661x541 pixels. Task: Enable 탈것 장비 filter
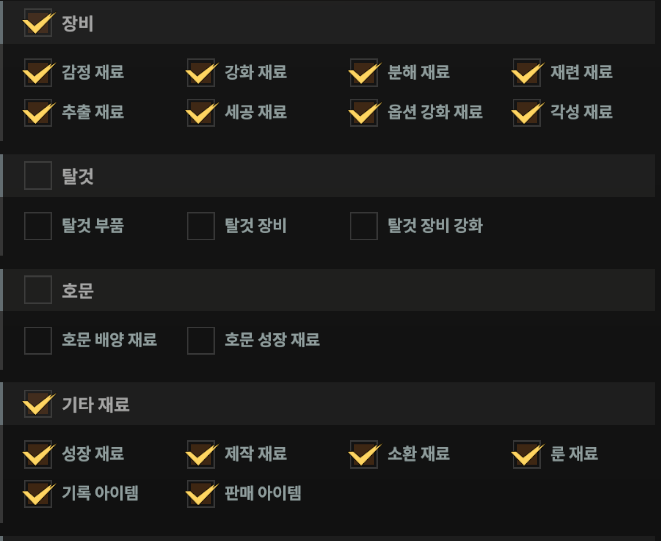coord(201,226)
